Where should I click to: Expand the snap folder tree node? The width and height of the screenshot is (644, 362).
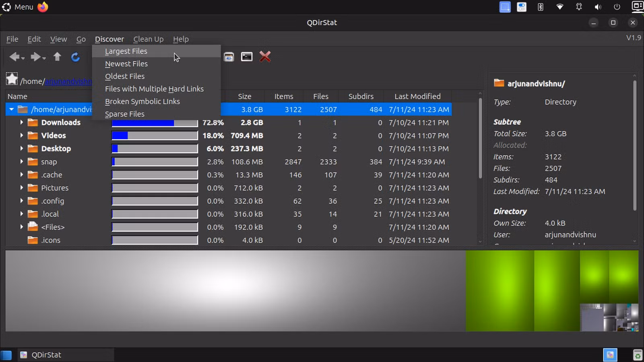point(21,162)
